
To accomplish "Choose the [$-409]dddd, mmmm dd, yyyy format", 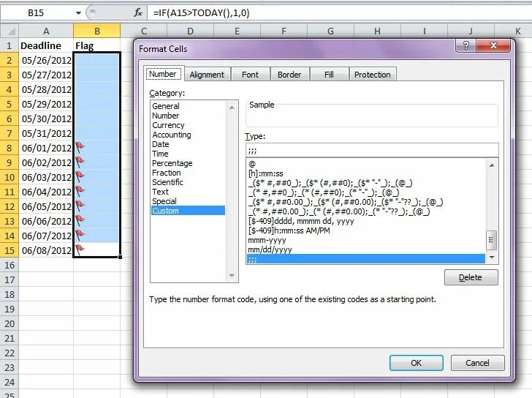I will 365,221.
